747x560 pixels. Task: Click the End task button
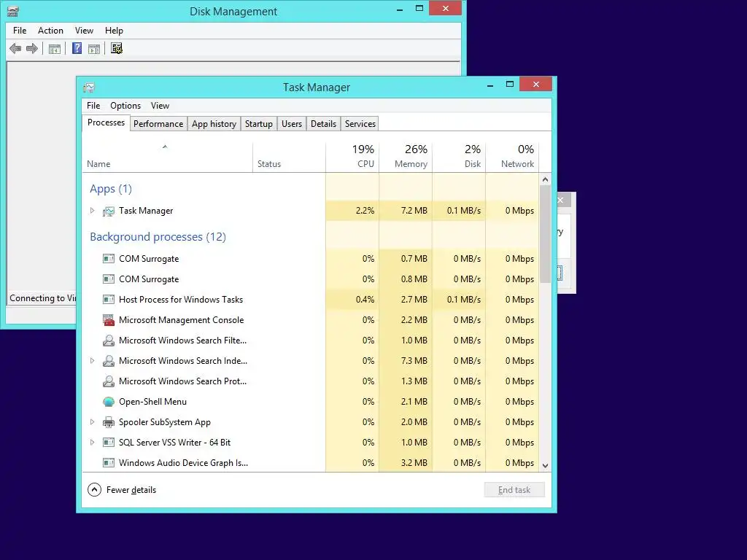point(514,490)
